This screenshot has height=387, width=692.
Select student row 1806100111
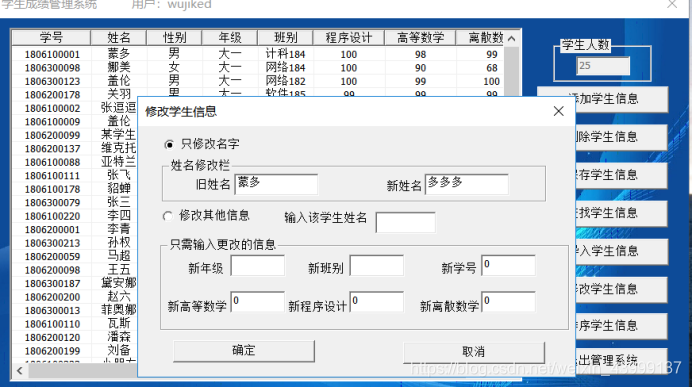click(x=75, y=176)
